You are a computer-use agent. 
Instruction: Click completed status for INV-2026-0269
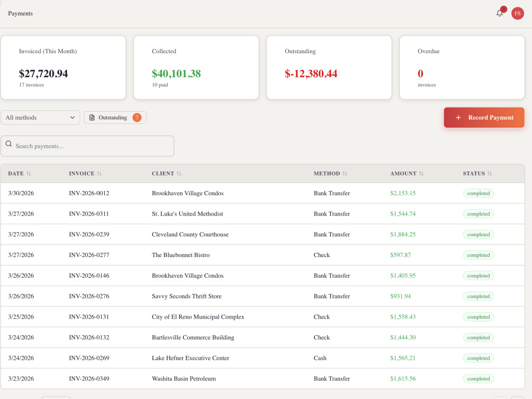(x=478, y=358)
